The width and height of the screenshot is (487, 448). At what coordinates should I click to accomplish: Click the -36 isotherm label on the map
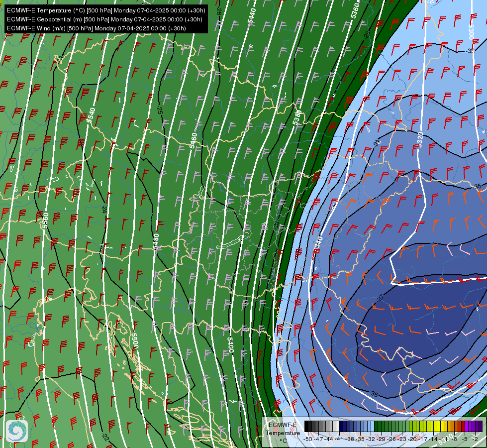[374, 394]
